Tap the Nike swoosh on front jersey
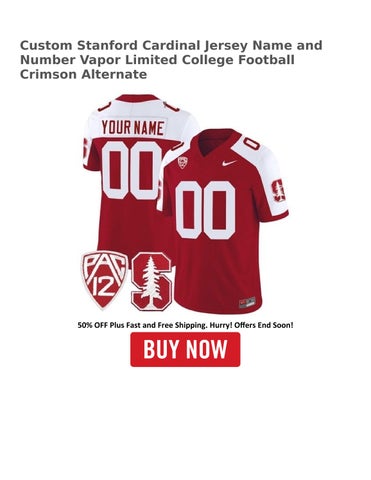Screen dimensions: 371x480 pos(230,163)
